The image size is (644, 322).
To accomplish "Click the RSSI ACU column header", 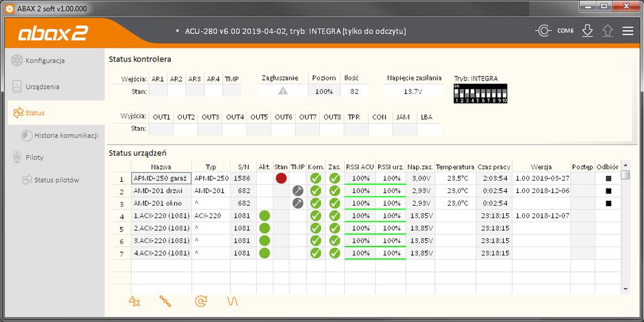I will click(x=360, y=167).
